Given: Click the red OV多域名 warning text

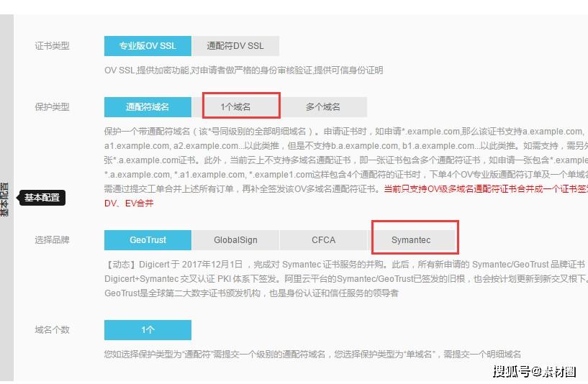Looking at the screenshot, I should (486, 189).
